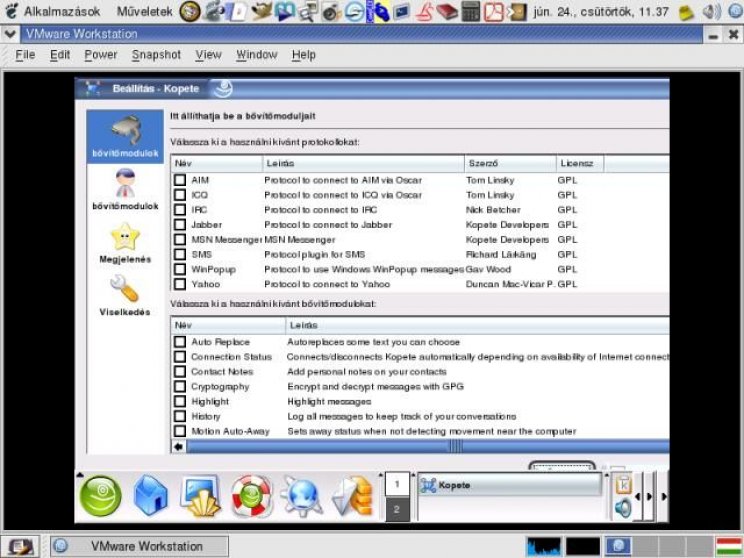This screenshot has height=558, width=744.
Task: Enable the Yahoo protocol checkbox
Action: coord(180,284)
